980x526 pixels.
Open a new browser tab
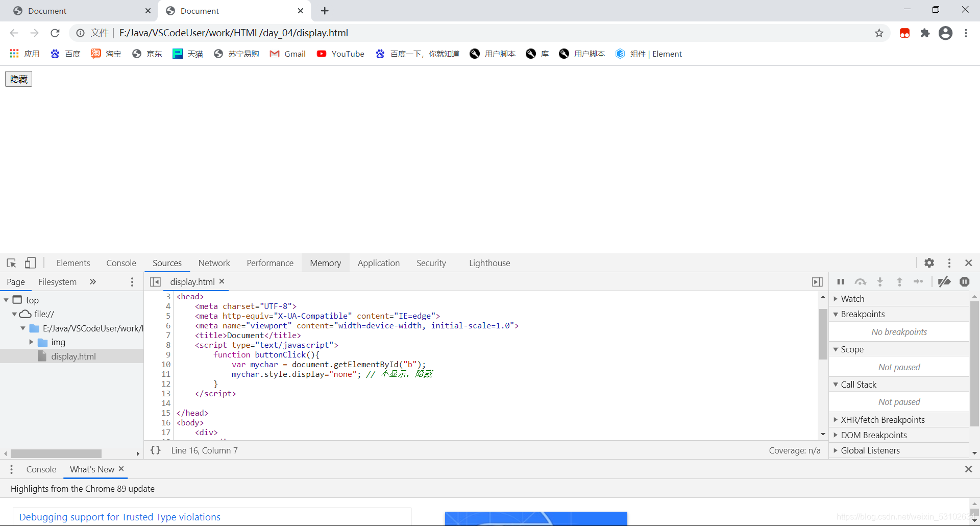(x=325, y=11)
